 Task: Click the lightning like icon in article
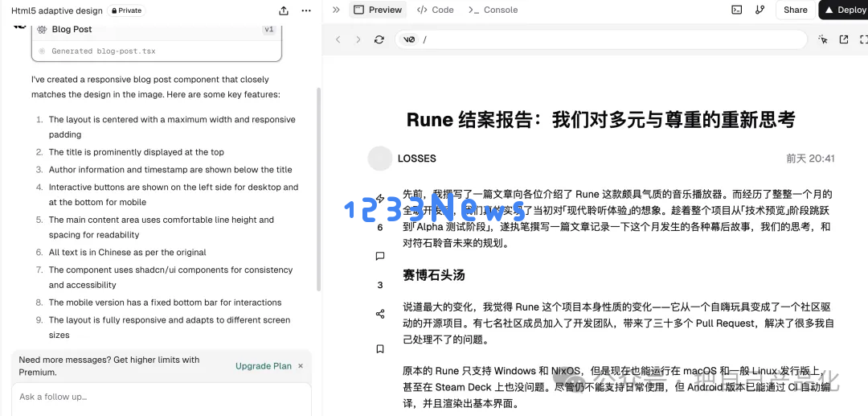coord(379,198)
